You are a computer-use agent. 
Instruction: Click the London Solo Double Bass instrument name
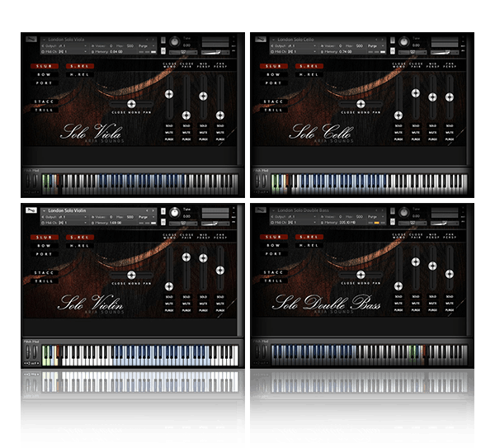click(x=303, y=210)
